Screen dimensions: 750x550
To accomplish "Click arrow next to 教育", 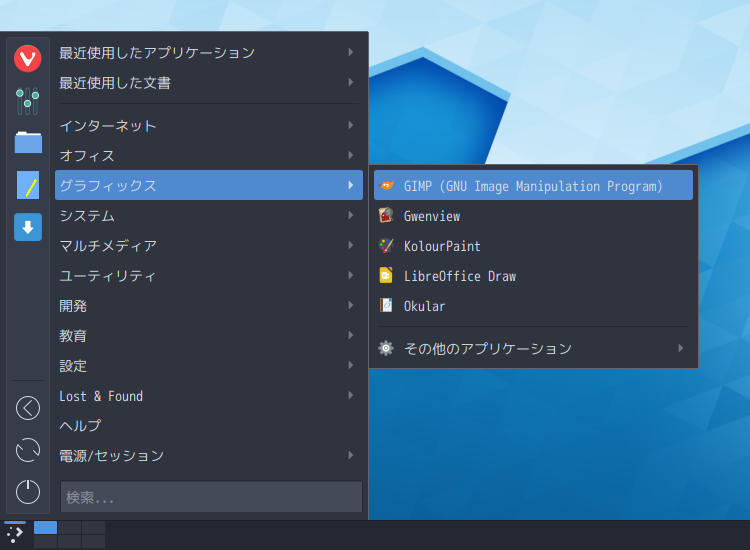I will coord(351,335).
